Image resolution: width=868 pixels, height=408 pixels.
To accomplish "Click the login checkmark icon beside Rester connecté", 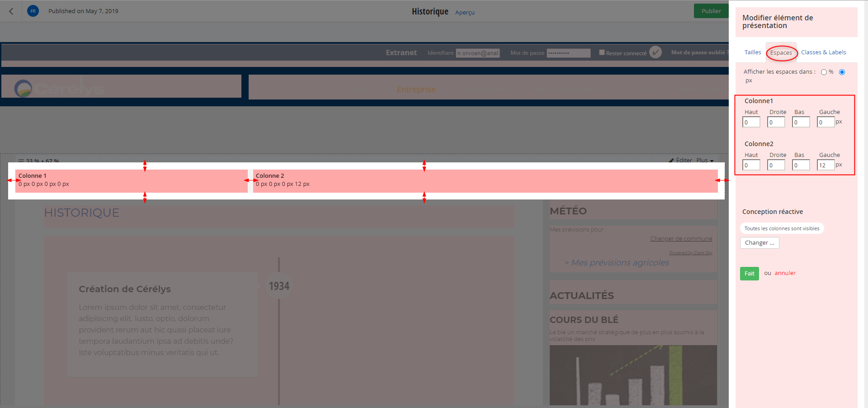I will pos(655,52).
